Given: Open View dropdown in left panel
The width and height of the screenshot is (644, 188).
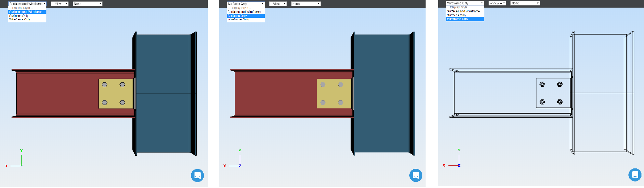Looking at the screenshot, I should (x=59, y=4).
